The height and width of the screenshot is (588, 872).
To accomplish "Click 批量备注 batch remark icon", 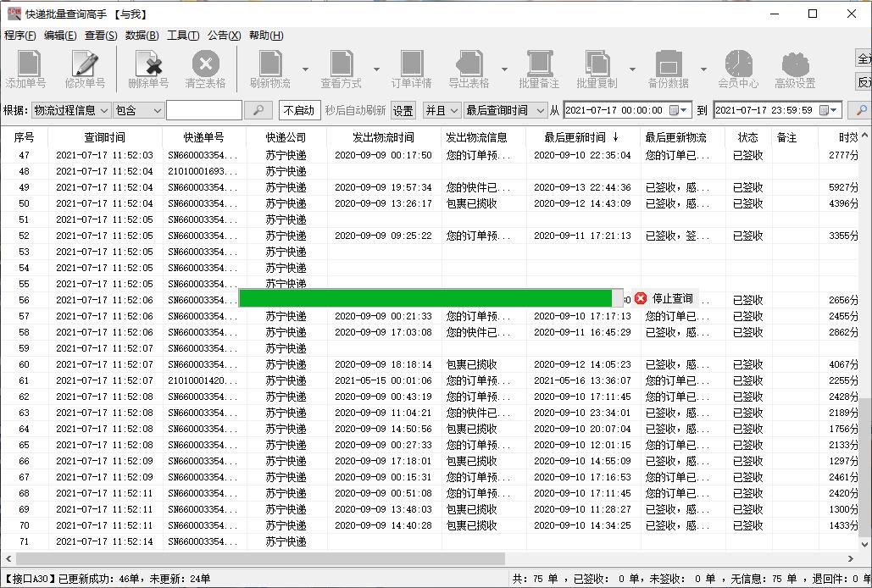I will 540,68.
